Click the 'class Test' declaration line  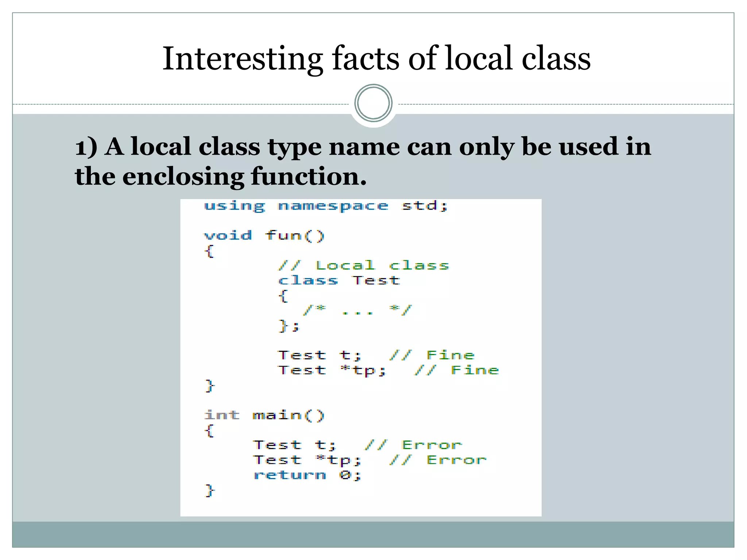pos(339,280)
